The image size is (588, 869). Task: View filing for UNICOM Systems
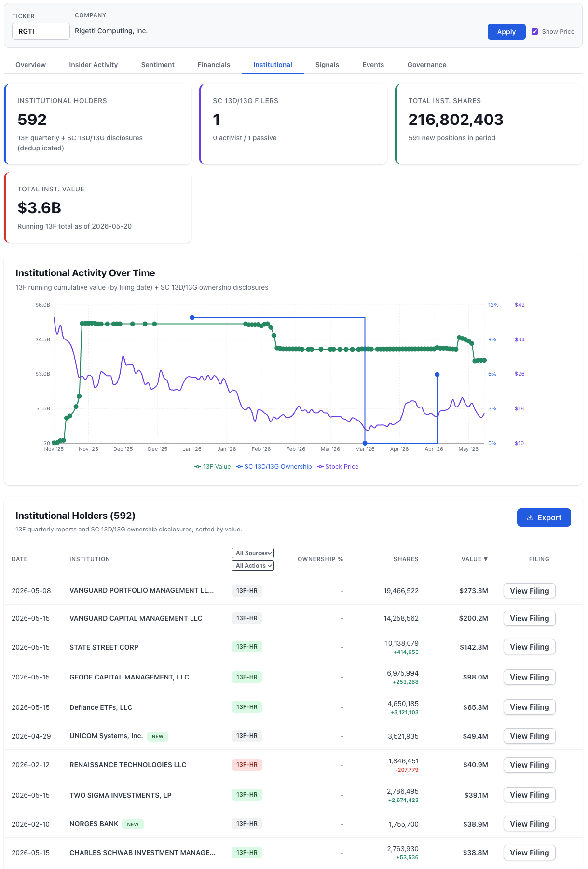pos(530,736)
